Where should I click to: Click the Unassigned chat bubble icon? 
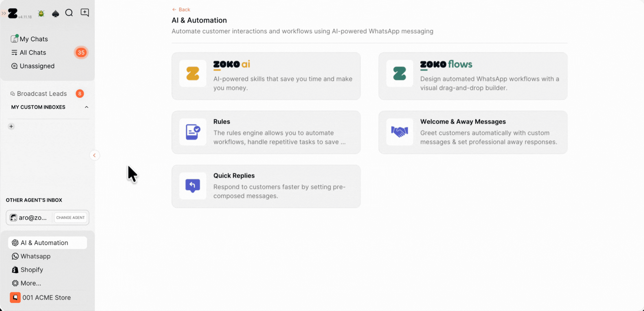coord(14,66)
